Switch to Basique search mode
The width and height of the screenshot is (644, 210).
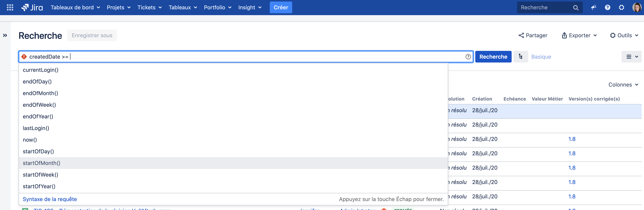(541, 57)
